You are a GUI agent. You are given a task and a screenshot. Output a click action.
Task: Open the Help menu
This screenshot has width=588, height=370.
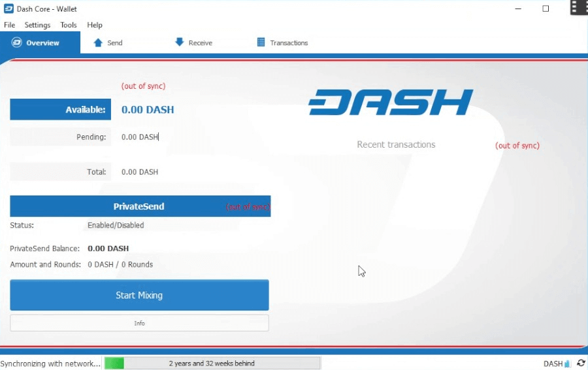[95, 25]
